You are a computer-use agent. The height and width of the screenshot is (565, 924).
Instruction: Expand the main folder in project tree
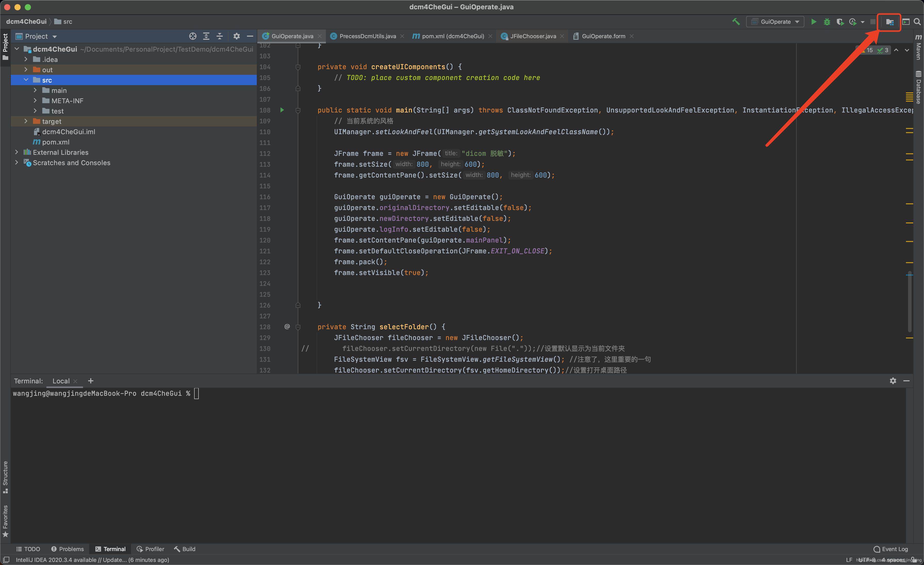point(35,90)
